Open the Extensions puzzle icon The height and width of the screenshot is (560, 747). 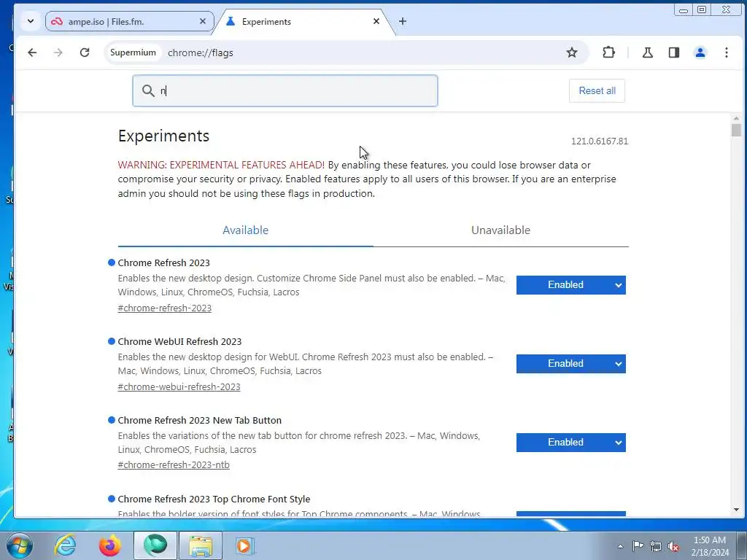click(x=608, y=52)
